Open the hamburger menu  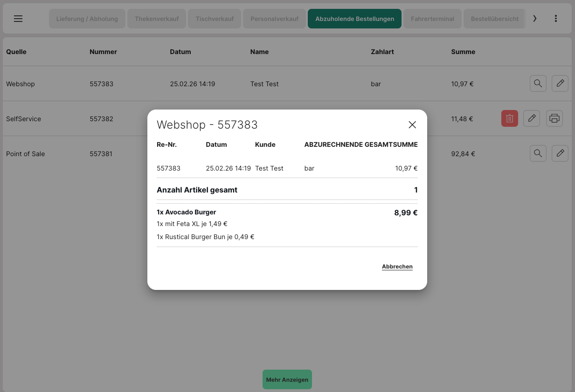[x=18, y=19]
